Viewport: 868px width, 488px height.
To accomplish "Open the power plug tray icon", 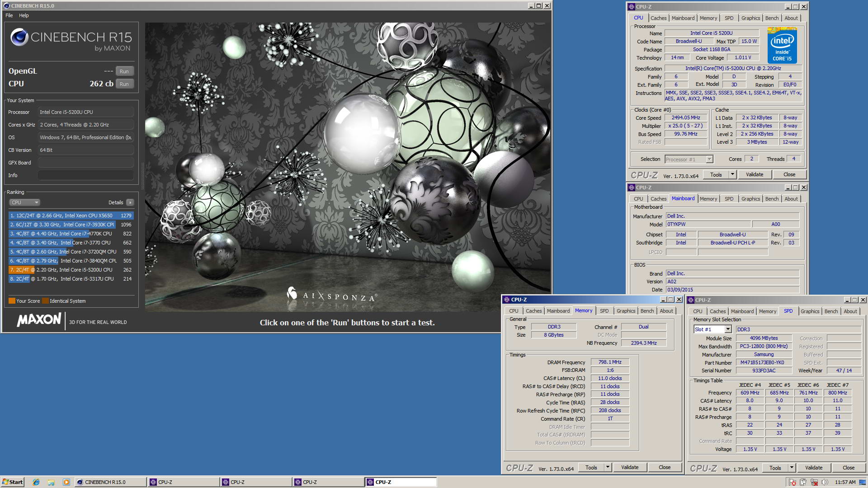I will click(803, 482).
